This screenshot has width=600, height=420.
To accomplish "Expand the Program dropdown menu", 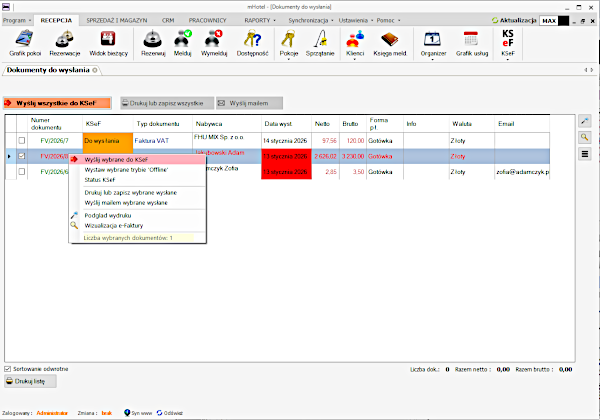I will point(17,19).
